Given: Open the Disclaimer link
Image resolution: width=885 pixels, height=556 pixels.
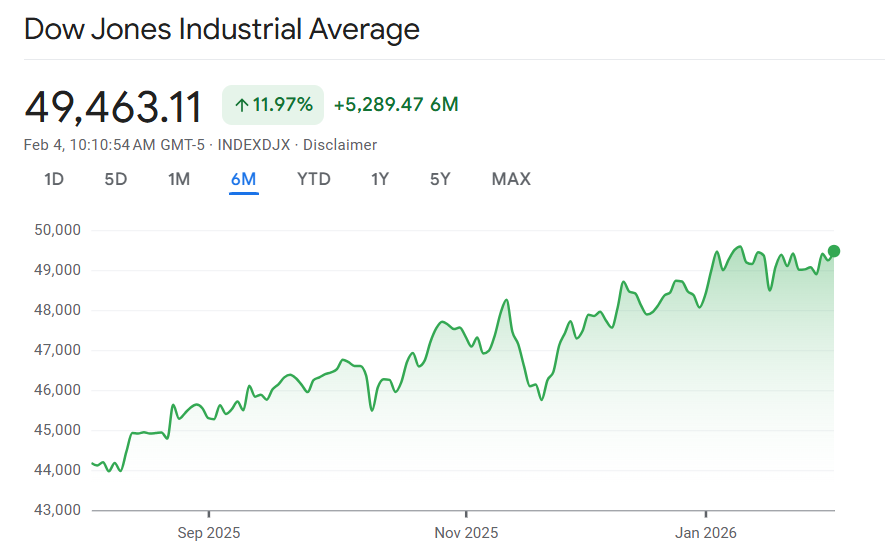Looking at the screenshot, I should [340, 145].
